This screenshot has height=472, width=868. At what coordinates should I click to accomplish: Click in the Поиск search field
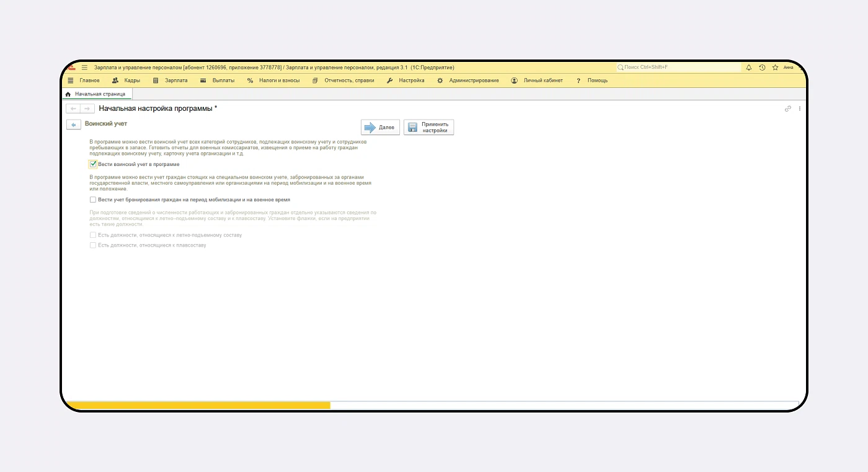click(x=679, y=68)
